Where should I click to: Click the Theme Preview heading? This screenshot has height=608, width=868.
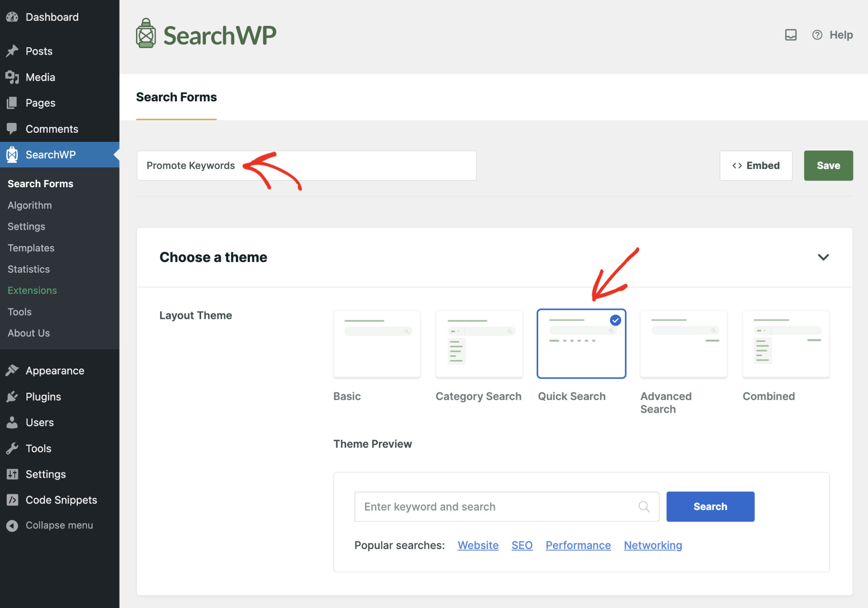373,444
